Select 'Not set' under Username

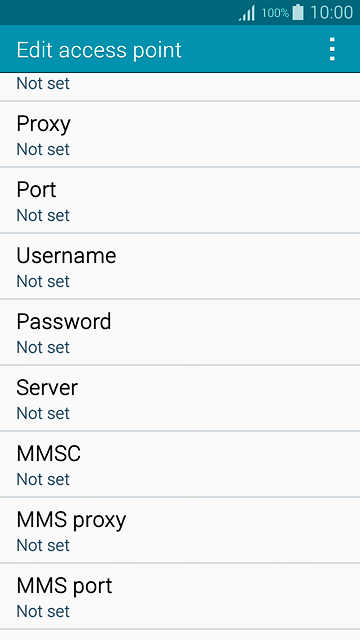pyautogui.click(x=43, y=282)
